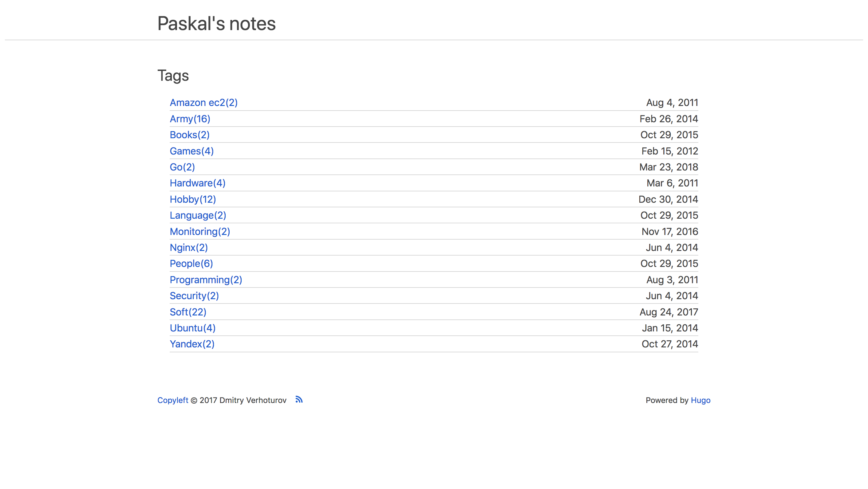The image size is (868, 489).
Task: Open the Monitoring(2) tag
Action: pos(200,231)
